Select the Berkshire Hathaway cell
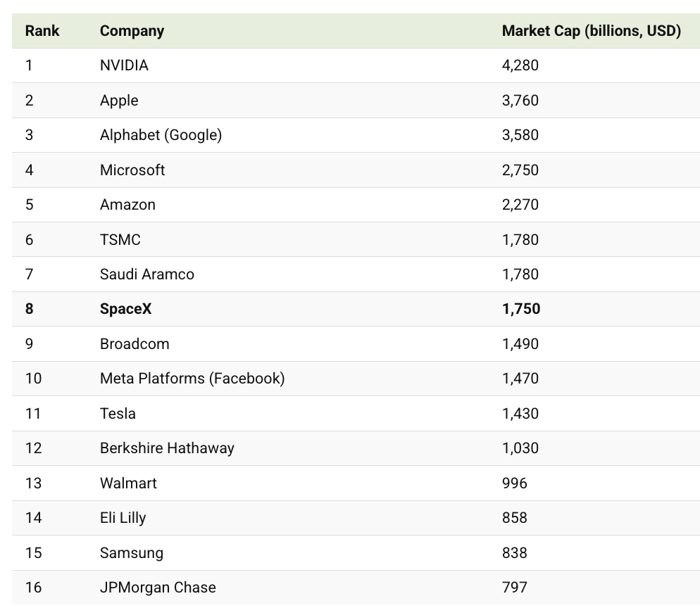Screen dimensions: 700x608 coord(167,448)
